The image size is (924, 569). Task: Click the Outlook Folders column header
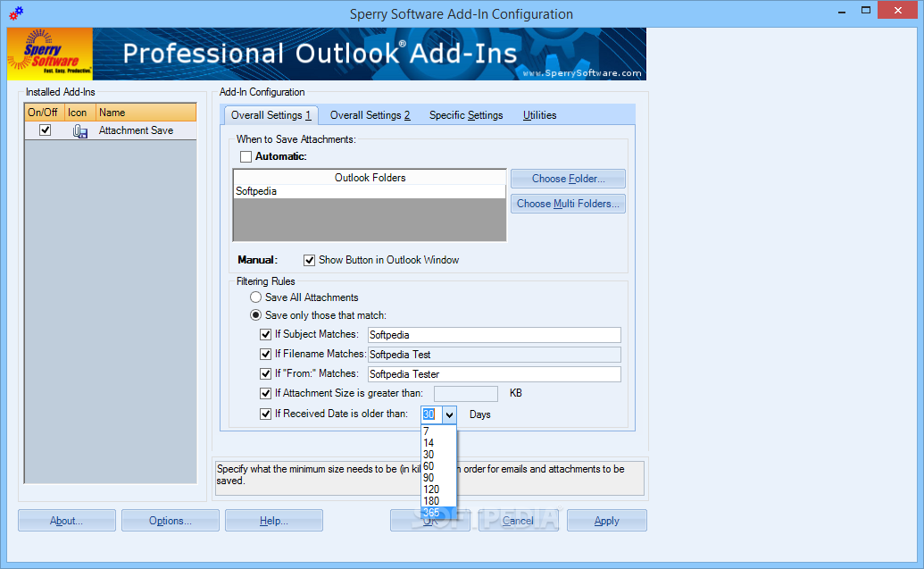pos(370,178)
